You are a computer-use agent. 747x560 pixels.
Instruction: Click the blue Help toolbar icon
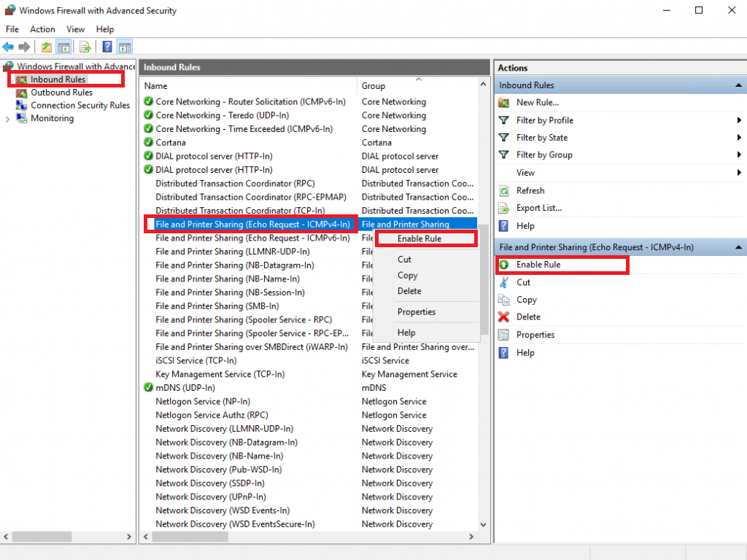(108, 47)
